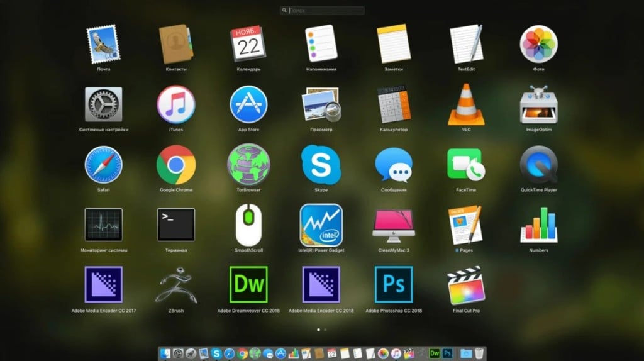
Task: Open Numbers from the Launchpad grid
Action: (538, 225)
